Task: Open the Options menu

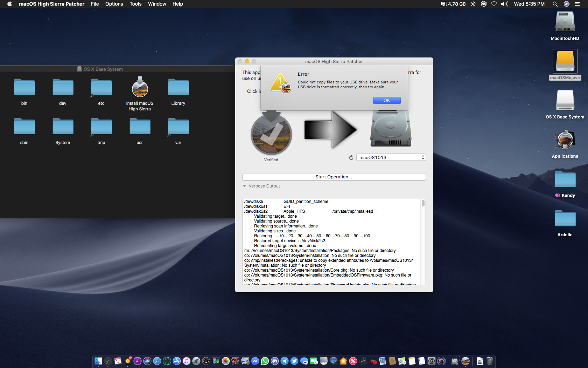Action: 114,4
